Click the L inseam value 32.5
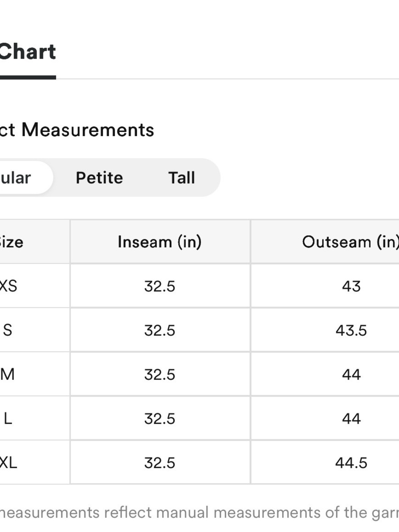Screen dimensions: 399x532 click(x=160, y=419)
